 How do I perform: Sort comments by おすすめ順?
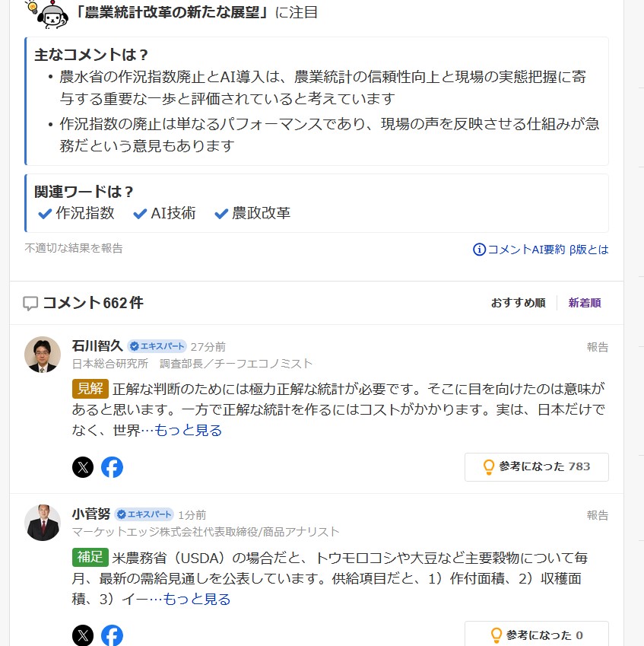pyautogui.click(x=518, y=303)
